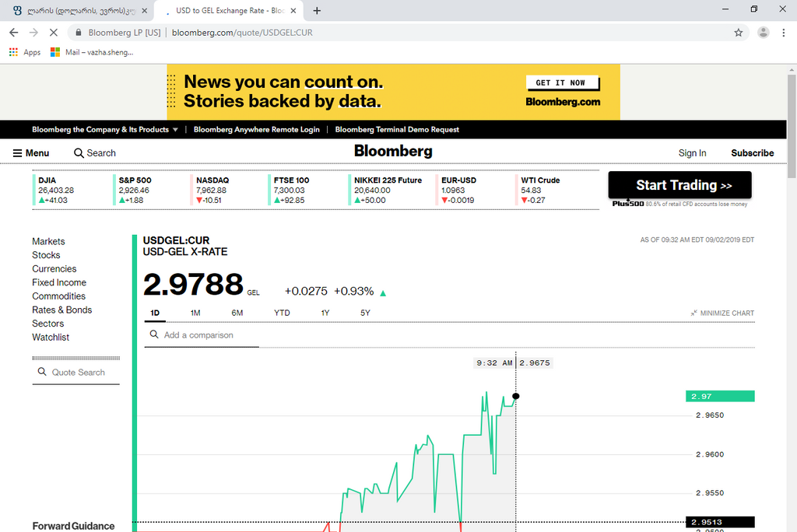Open the hamburger Menu
The width and height of the screenshot is (797, 532).
coord(31,153)
